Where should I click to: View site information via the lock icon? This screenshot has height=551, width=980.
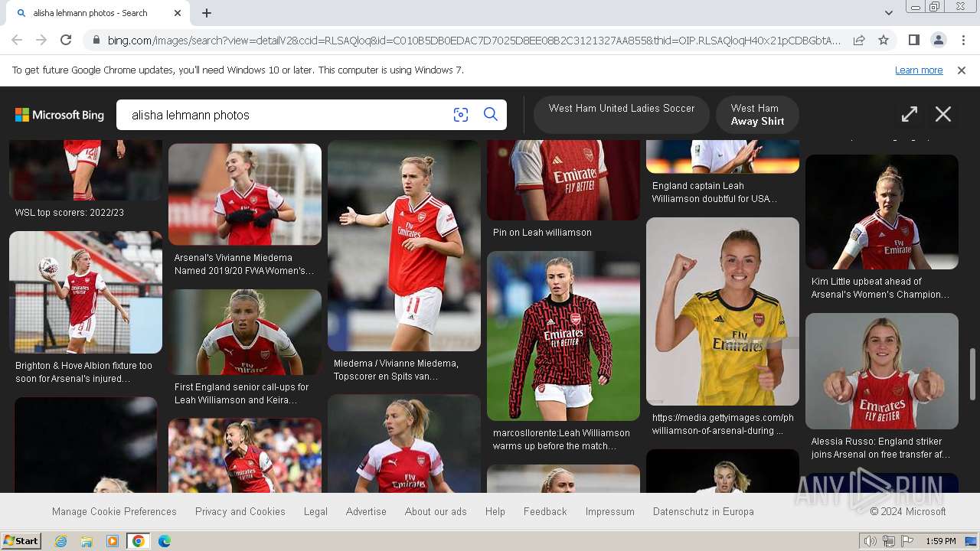(x=95, y=40)
